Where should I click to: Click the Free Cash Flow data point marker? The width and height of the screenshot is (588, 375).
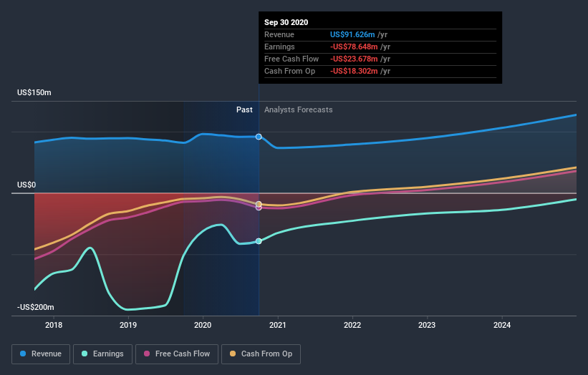(x=259, y=208)
